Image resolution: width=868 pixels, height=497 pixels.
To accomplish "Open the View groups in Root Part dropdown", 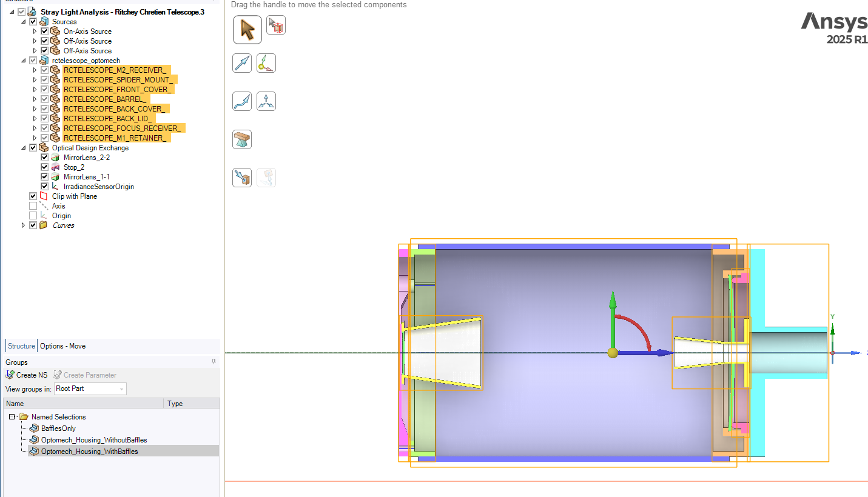I will click(x=90, y=389).
